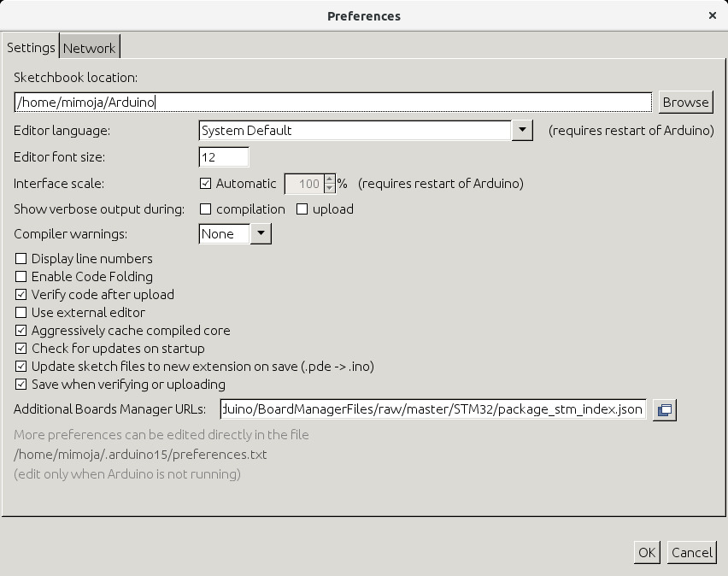Click Browse for sketchbook location

point(685,103)
